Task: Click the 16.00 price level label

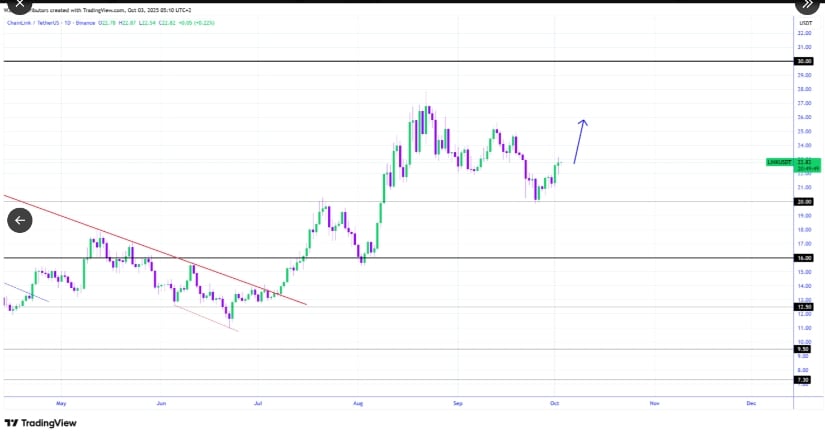Action: [803, 258]
